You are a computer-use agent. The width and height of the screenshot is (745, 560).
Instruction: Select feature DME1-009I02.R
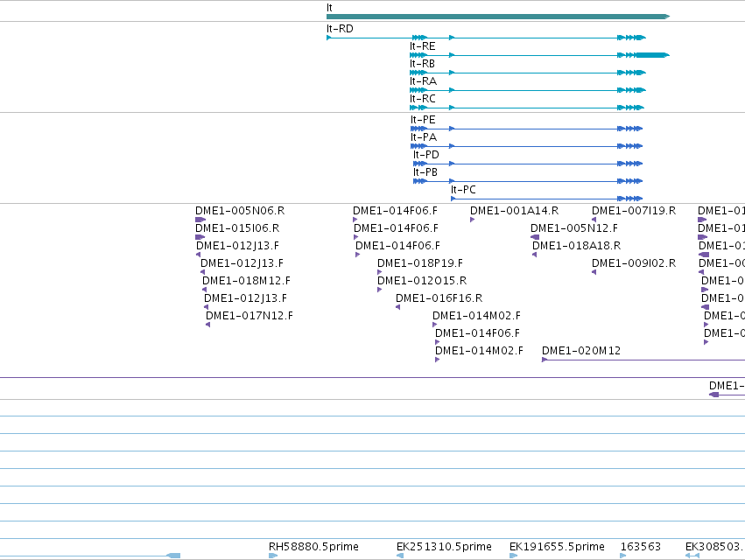[634, 263]
